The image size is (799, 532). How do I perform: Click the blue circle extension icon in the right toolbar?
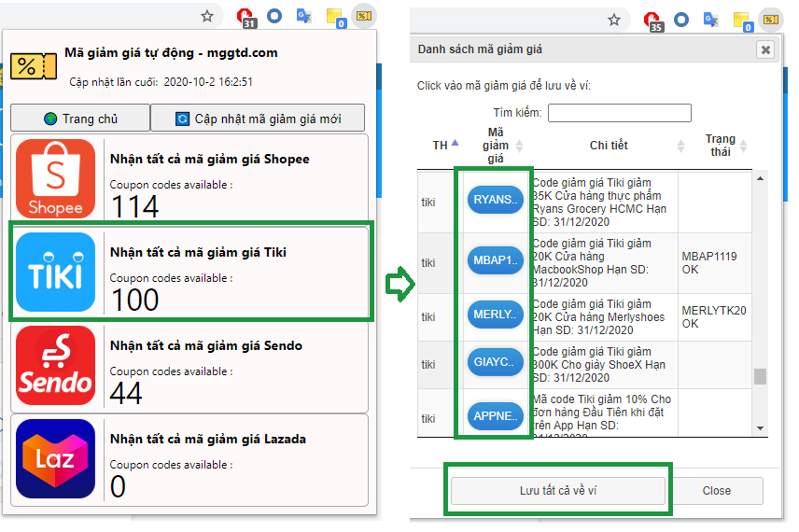click(681, 20)
